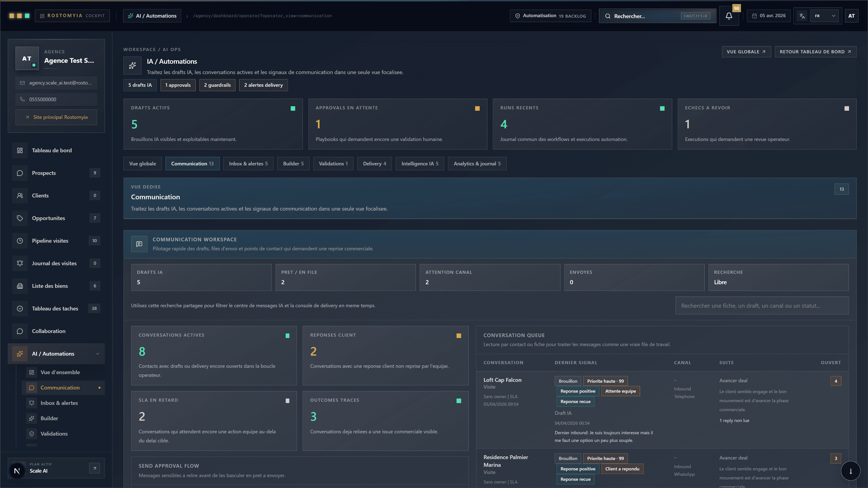
Task: Open Inbox & alertes submenu item
Action: [63, 403]
